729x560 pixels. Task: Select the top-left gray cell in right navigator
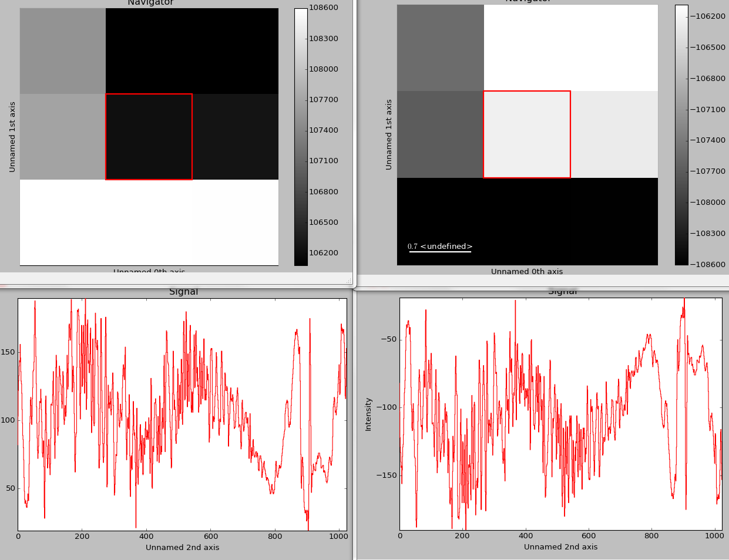440,48
